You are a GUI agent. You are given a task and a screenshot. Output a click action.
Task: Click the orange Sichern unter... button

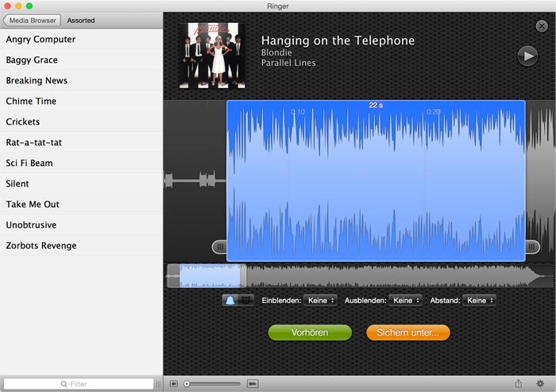(x=408, y=332)
